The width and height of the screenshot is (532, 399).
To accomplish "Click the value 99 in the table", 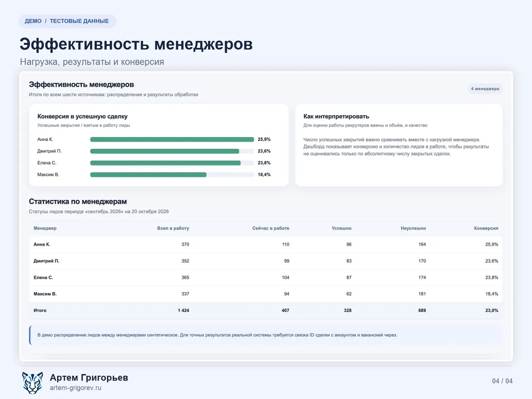I will (x=287, y=261).
